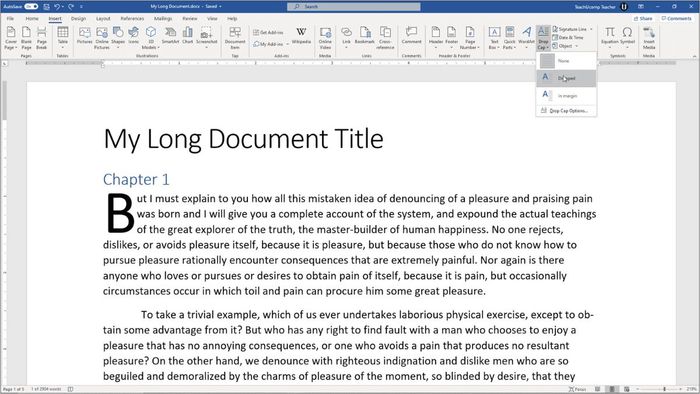Choose Dropped in the Drop Cap menu
This screenshot has width=700, height=394.
point(566,78)
